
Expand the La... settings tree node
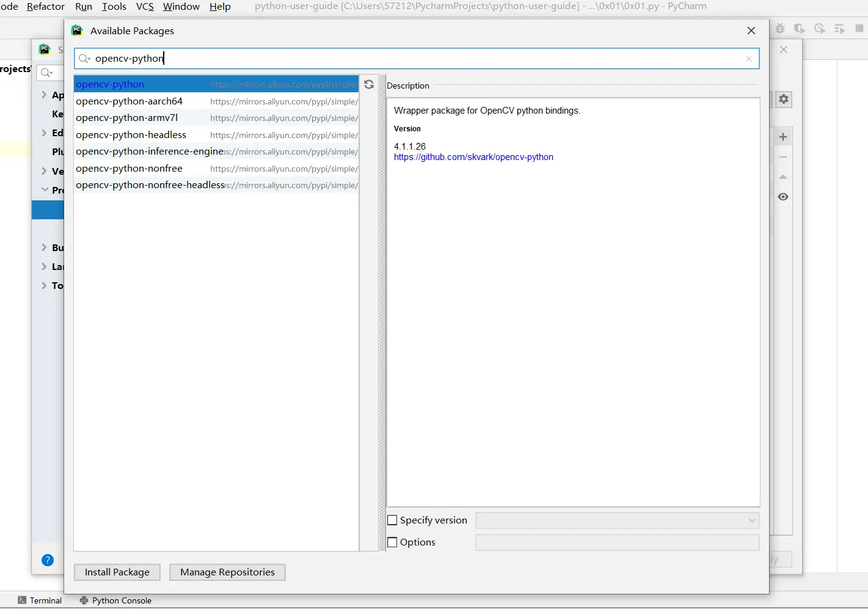point(44,266)
